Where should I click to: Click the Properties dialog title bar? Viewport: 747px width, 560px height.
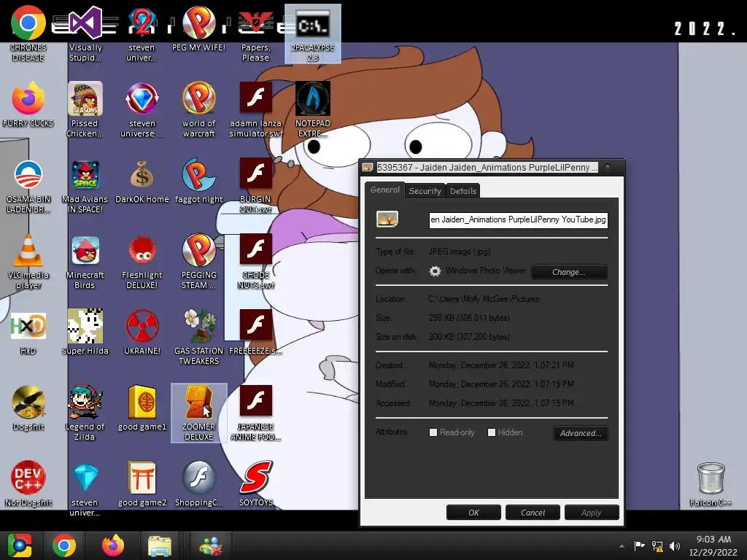point(486,167)
